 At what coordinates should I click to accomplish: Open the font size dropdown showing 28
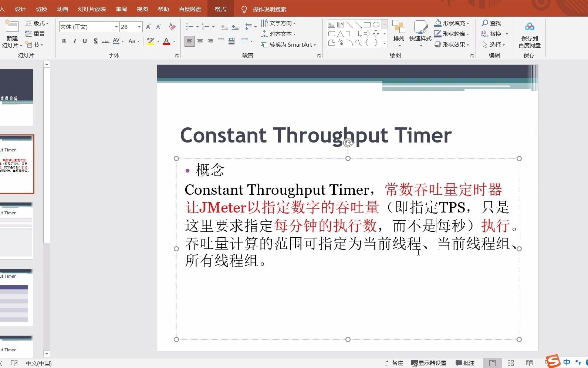139,27
